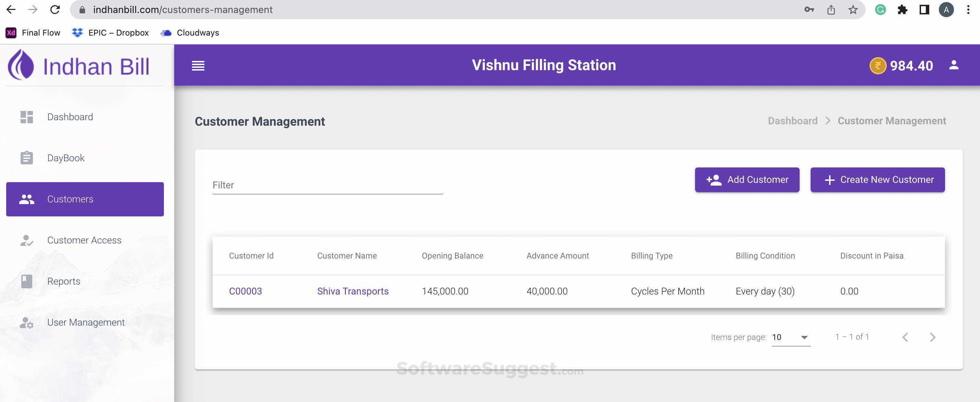Click the rupee coin balance icon
Viewport: 980px width, 402px height.
pos(878,66)
